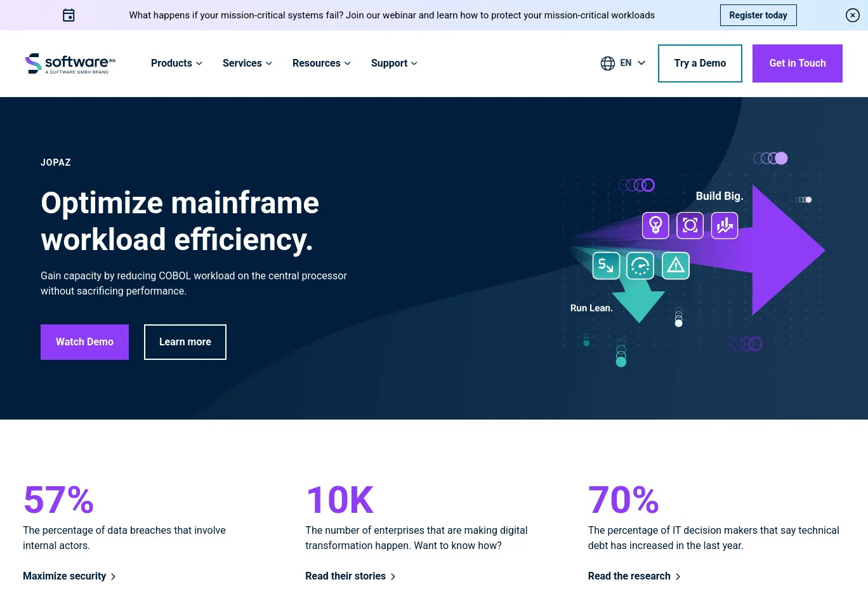Click the analytics bar chart icon
The width and height of the screenshot is (868, 603).
tap(725, 225)
